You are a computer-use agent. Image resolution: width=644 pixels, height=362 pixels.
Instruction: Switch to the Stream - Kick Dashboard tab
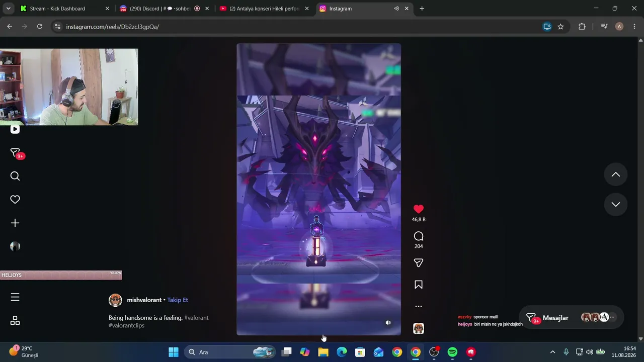pos(63,9)
